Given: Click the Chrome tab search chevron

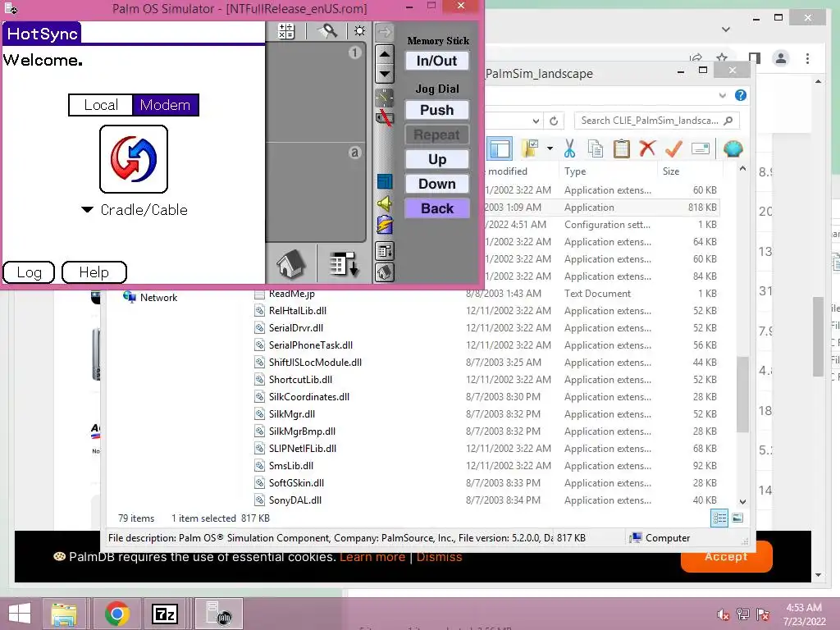Looking at the screenshot, I should [726, 30].
